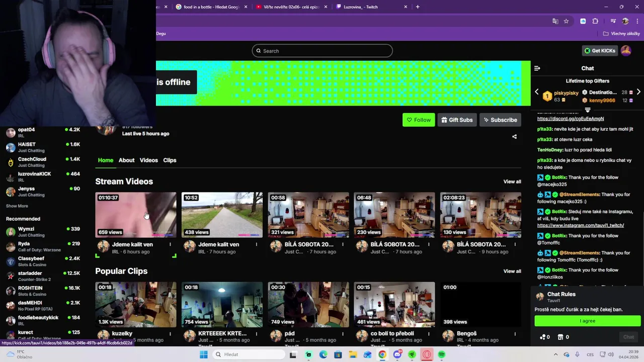Open the 10:52 Jdeme kalit ven video thumbnail
Image resolution: width=644 pixels, height=362 pixels.
(x=222, y=215)
